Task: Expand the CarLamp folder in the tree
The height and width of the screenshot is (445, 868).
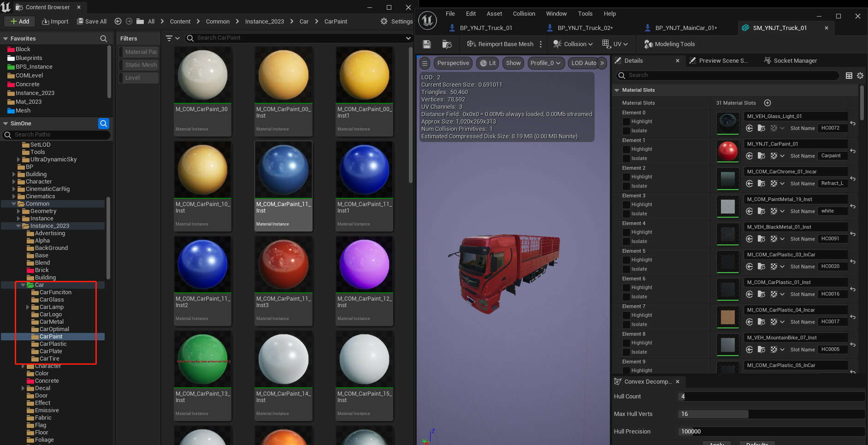Action: coord(28,307)
